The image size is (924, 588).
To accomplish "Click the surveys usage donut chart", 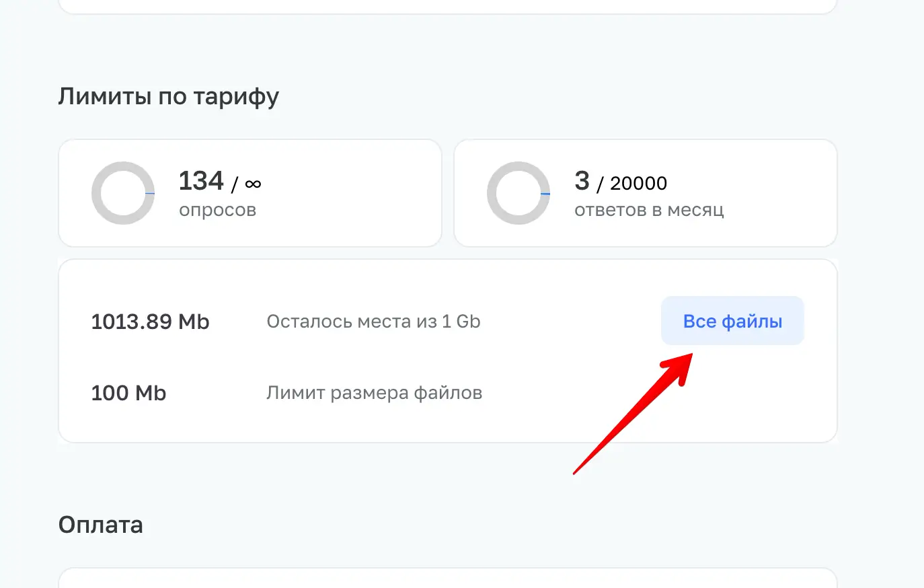I will (x=123, y=193).
